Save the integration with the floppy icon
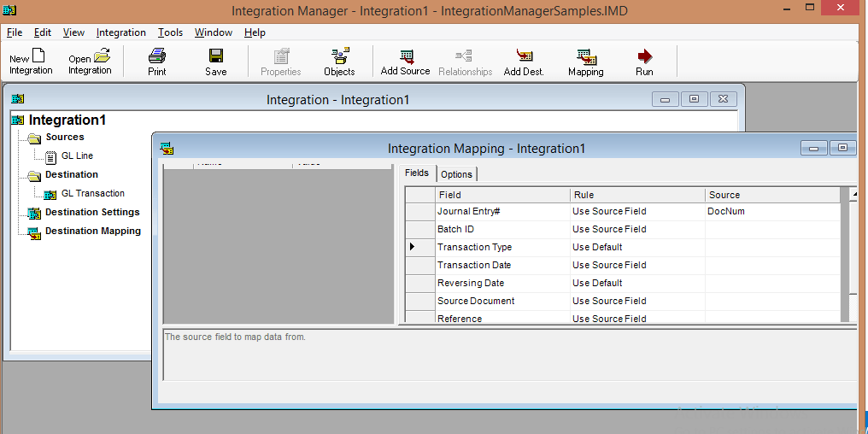The width and height of the screenshot is (868, 434). point(216,56)
